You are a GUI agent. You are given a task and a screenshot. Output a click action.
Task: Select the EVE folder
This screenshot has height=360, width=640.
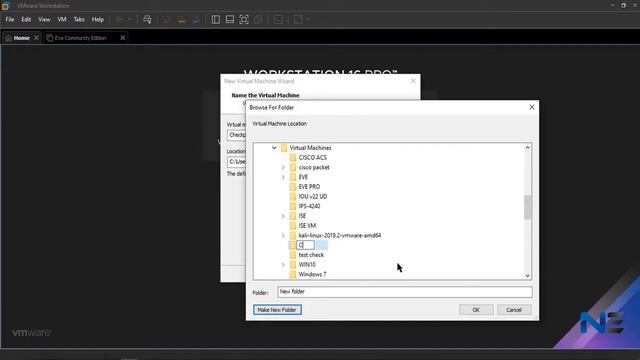coord(303,177)
